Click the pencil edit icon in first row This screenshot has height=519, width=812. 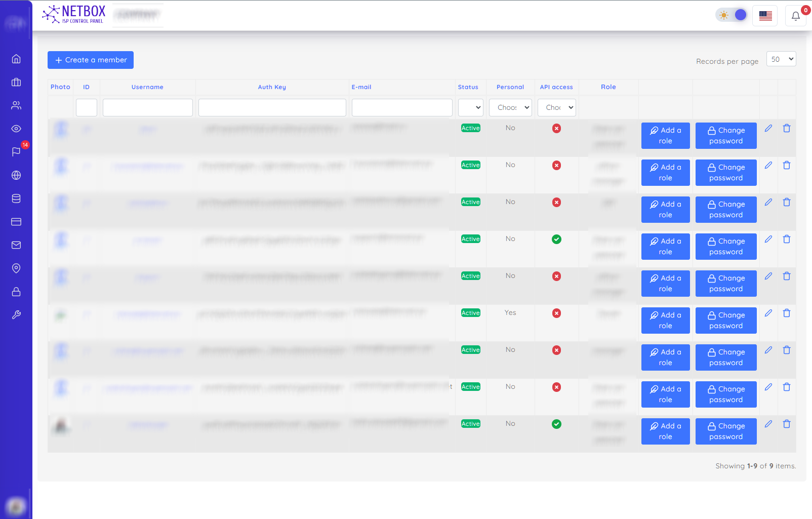(768, 129)
